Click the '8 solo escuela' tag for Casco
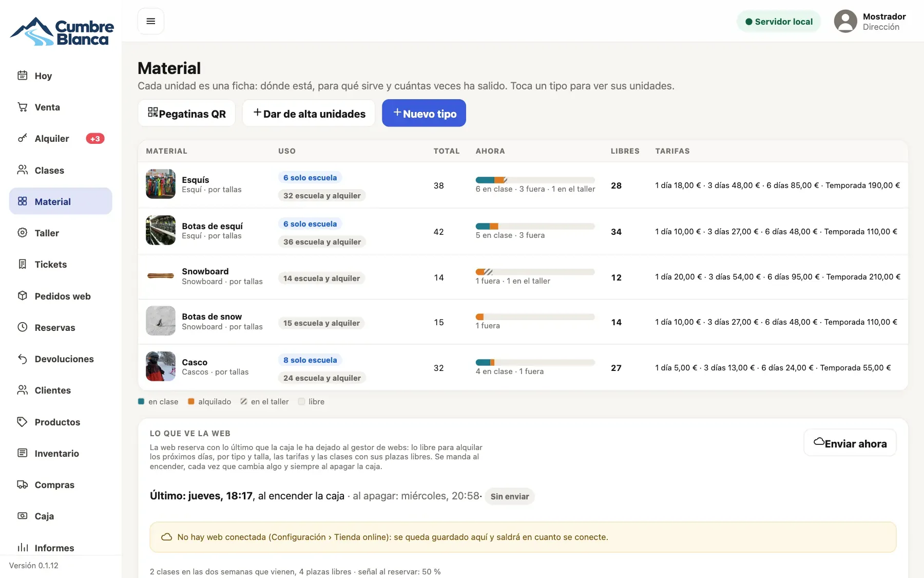The image size is (924, 578). 310,360
